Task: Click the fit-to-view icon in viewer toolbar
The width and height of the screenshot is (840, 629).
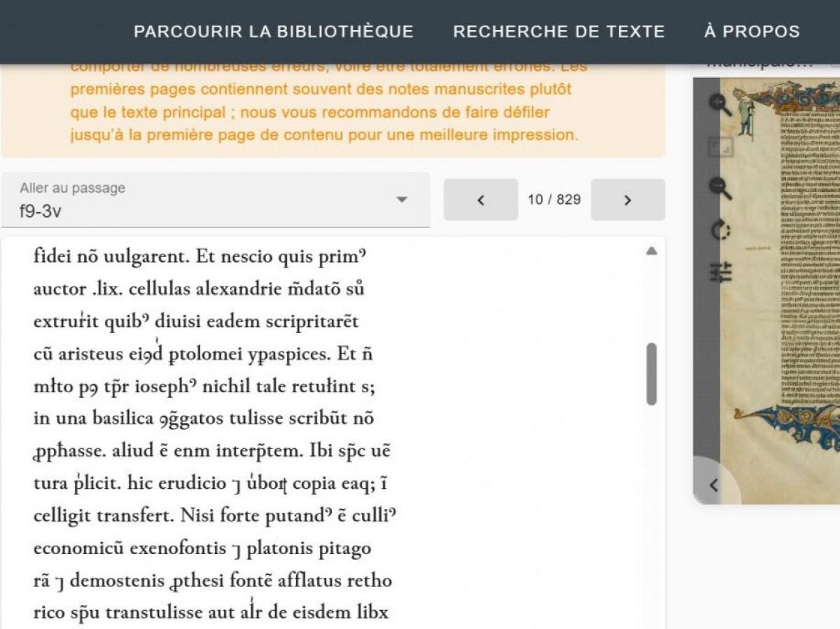Action: 720,147
